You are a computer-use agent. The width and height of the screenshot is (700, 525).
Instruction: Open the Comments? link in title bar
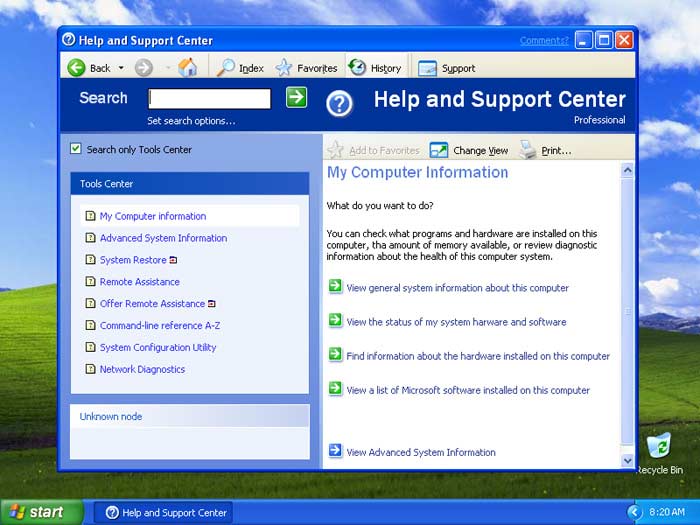click(544, 41)
